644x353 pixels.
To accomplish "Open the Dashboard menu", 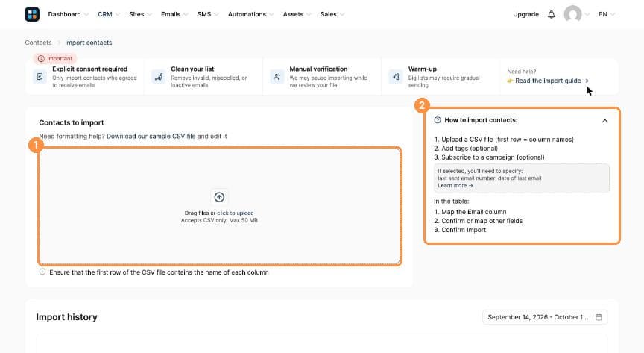I will pos(68,14).
